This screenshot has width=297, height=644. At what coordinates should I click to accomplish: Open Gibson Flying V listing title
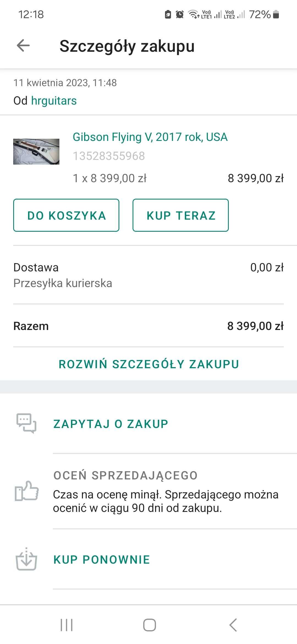150,137
